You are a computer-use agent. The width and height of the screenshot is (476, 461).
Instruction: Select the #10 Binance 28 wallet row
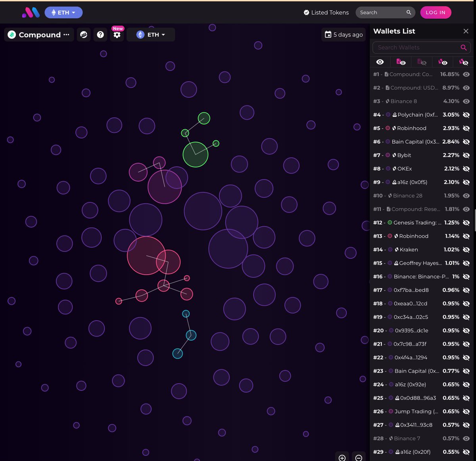pos(421,195)
